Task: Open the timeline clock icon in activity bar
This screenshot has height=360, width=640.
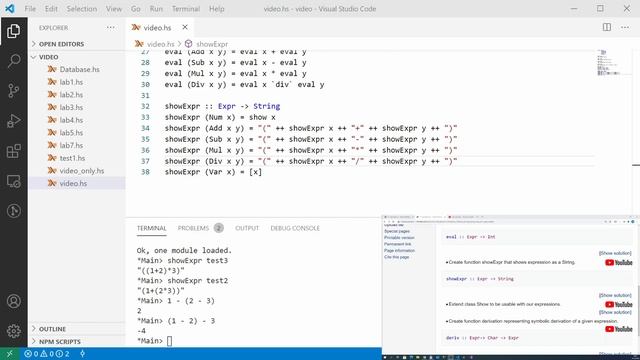Action: click(x=13, y=211)
